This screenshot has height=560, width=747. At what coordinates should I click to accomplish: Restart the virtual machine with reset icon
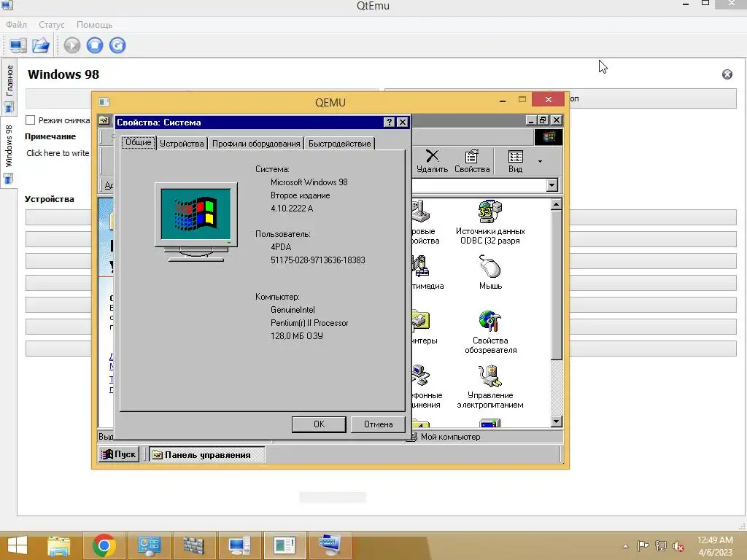coord(117,45)
